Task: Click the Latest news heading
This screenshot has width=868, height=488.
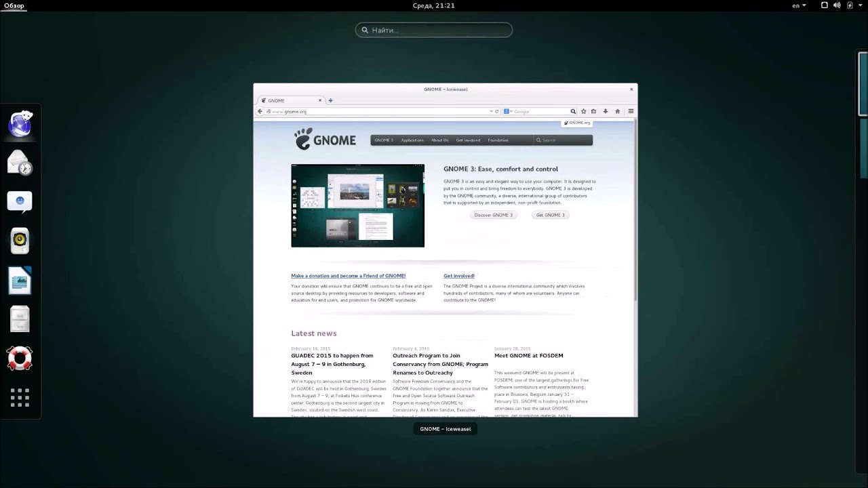Action: coord(314,333)
